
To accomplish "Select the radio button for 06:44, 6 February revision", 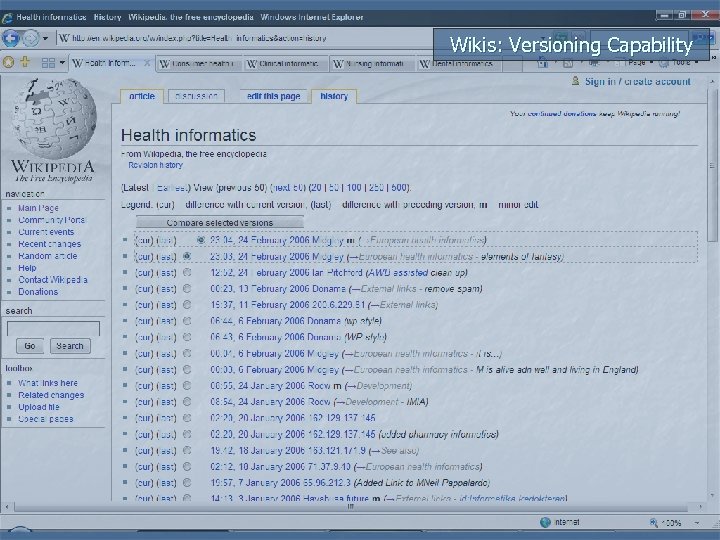I will coord(186,321).
